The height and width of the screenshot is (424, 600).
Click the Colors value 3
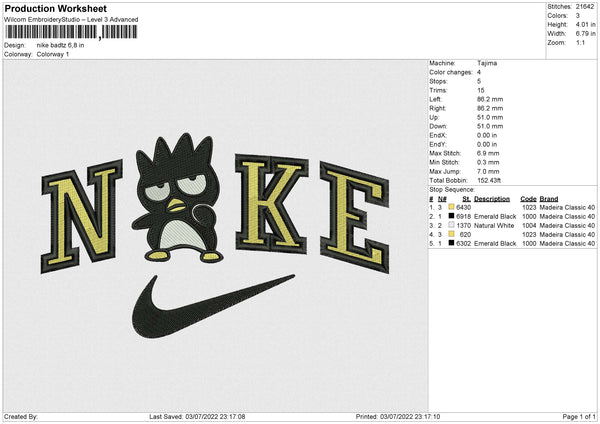[578, 16]
